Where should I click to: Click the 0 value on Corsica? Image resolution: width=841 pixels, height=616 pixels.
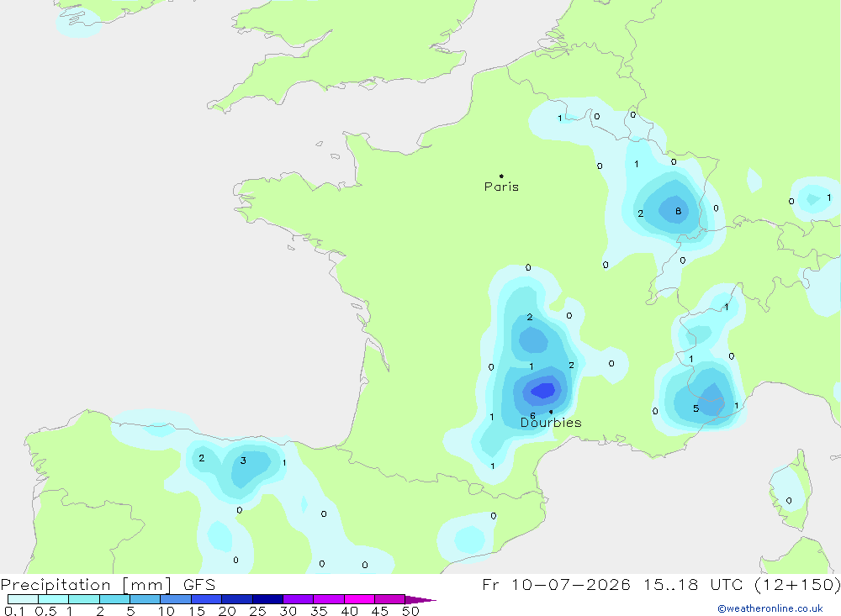pos(789,501)
